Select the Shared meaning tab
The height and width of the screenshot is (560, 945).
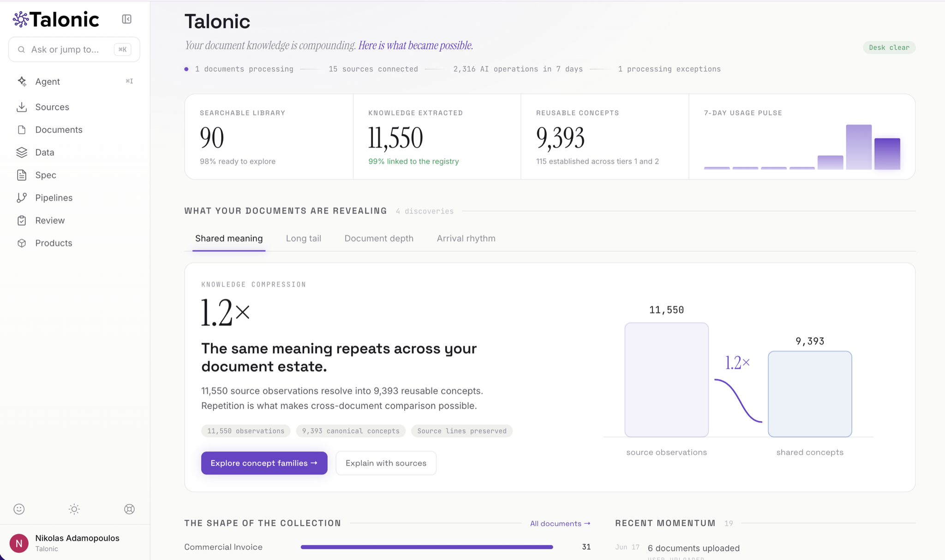[x=229, y=238]
